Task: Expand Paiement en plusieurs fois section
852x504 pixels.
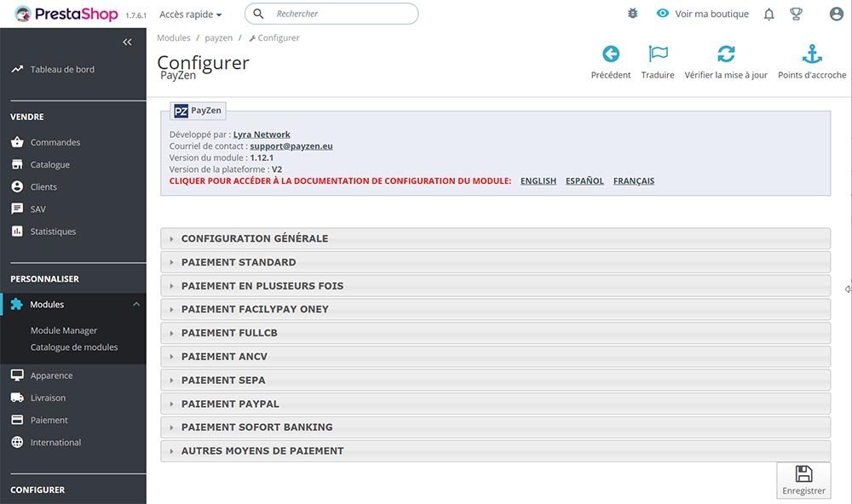Action: (x=495, y=286)
